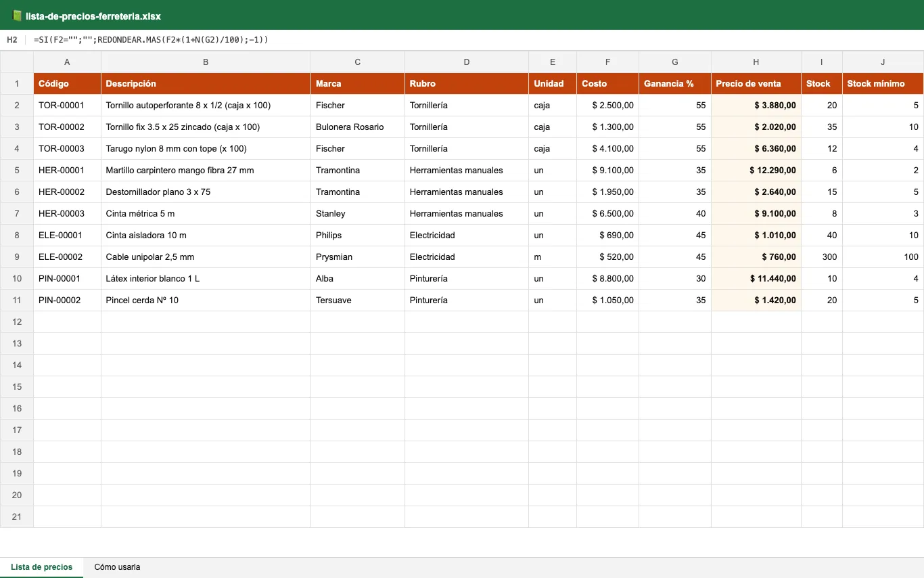Click ganancia value 40 for Cinta métrica

click(x=675, y=214)
